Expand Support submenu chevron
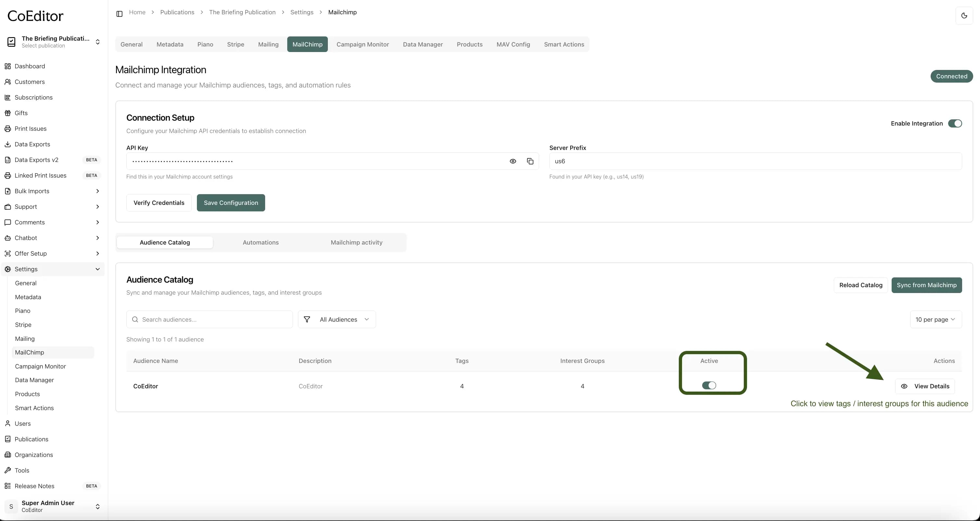Image resolution: width=980 pixels, height=521 pixels. point(97,207)
